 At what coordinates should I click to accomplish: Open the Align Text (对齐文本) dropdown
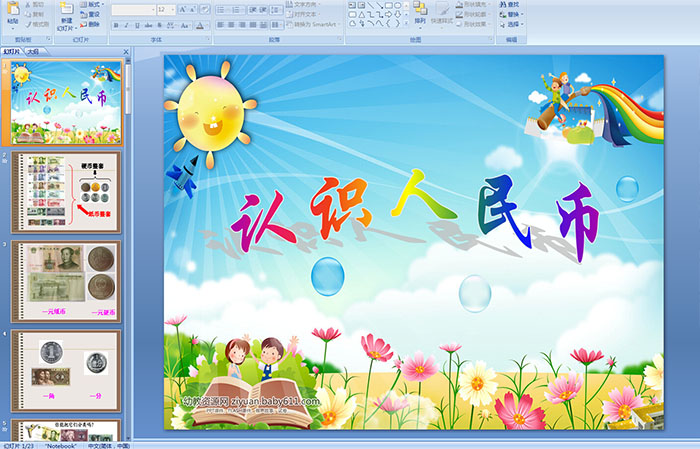pos(305,14)
